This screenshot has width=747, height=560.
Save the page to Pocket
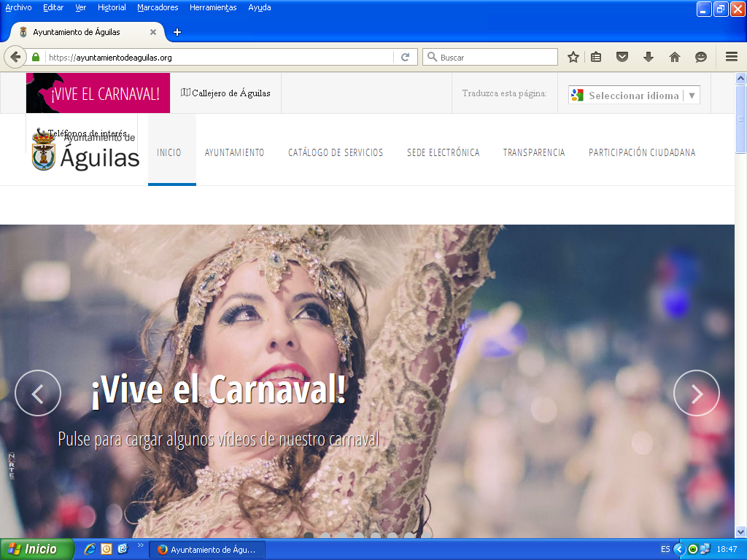(624, 56)
